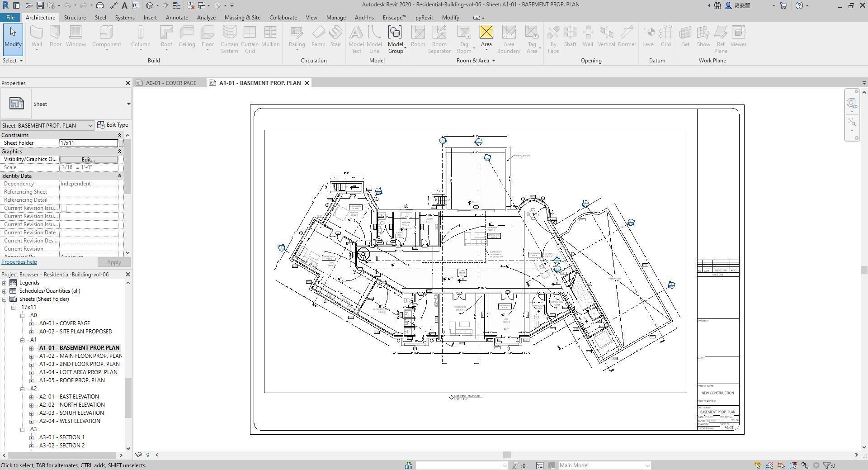This screenshot has width=868, height=470.
Task: Open the File menu
Action: pyautogui.click(x=10, y=18)
